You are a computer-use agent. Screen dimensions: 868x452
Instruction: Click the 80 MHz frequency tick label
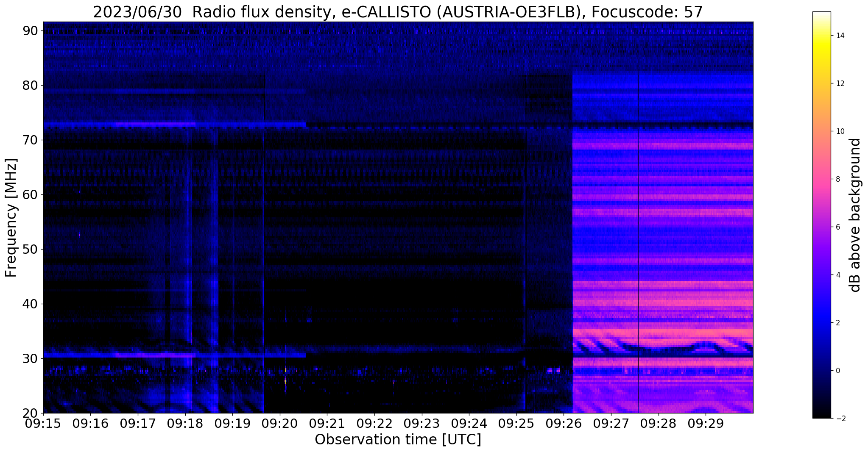tap(31, 85)
